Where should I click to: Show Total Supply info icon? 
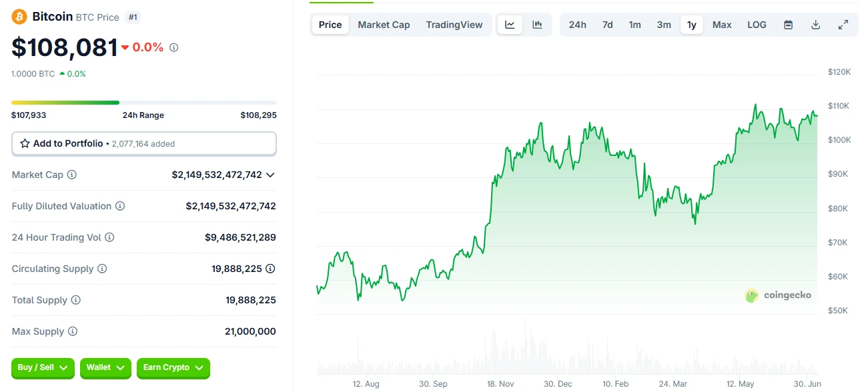tap(76, 300)
